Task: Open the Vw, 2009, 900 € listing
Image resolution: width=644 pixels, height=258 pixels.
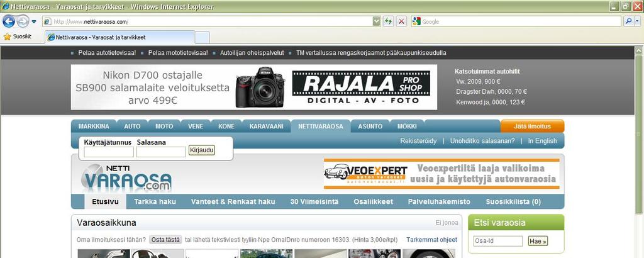Action: (478, 81)
